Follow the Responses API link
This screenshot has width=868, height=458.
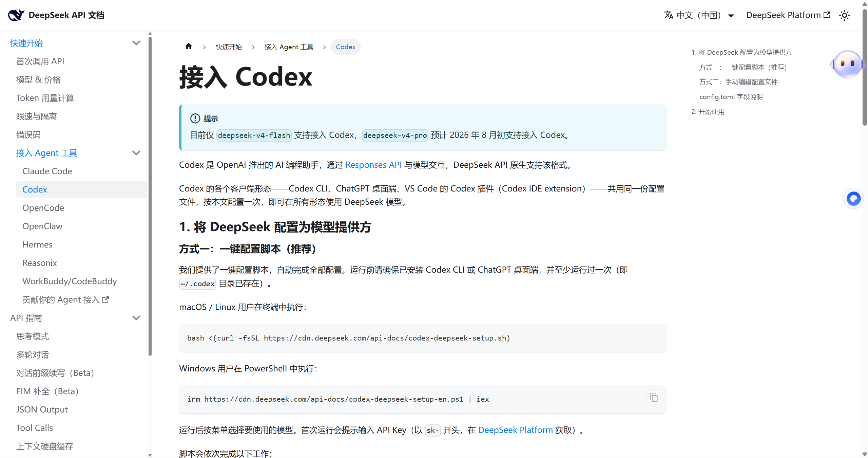point(373,165)
